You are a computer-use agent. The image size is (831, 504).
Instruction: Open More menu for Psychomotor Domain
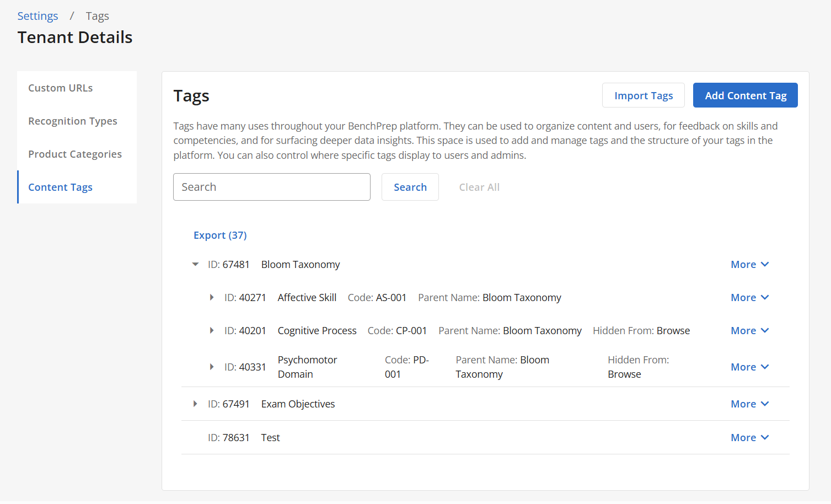pyautogui.click(x=749, y=367)
